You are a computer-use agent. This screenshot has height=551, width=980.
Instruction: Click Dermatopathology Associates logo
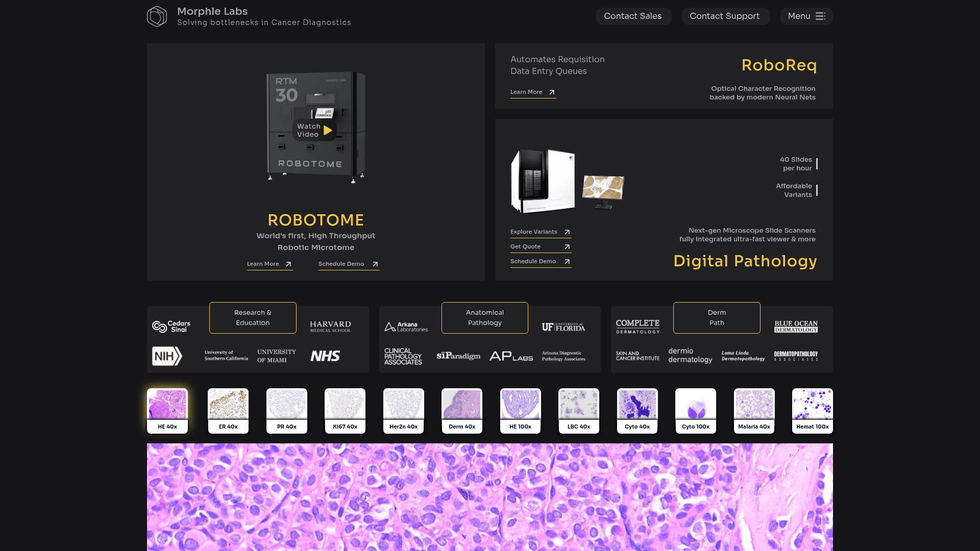coord(796,356)
